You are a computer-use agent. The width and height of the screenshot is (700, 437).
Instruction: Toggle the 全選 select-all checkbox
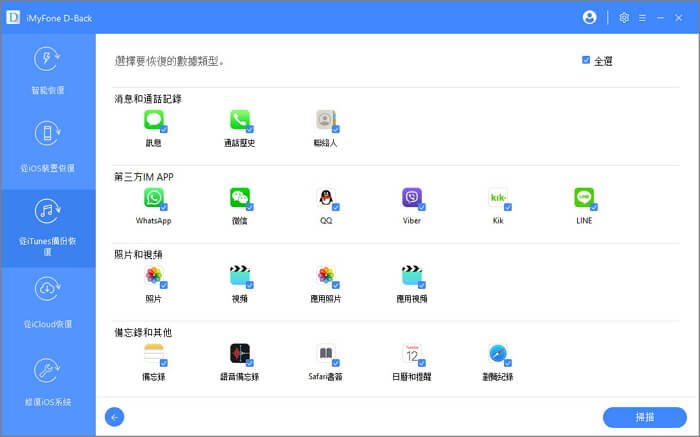(586, 60)
